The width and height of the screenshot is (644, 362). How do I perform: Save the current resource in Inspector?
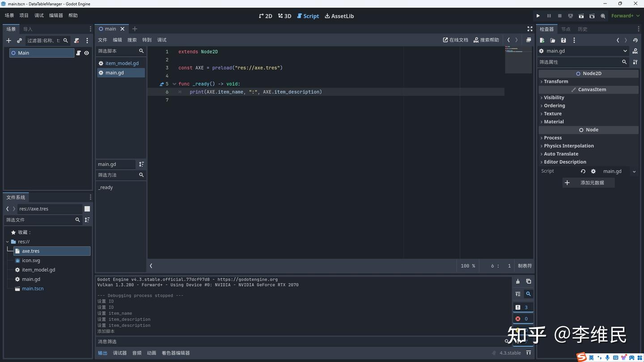coord(563,40)
